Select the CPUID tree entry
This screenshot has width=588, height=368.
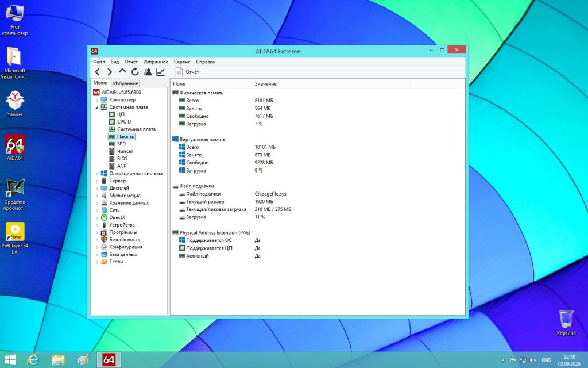[x=124, y=122]
